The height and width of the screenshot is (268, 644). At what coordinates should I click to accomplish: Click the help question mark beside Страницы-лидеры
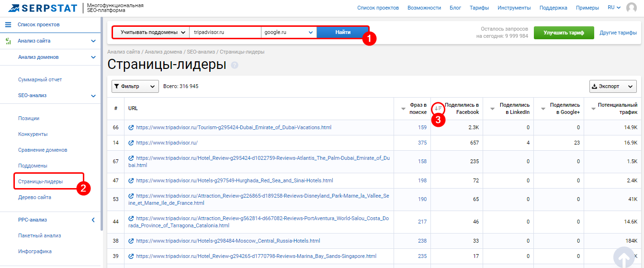click(x=235, y=65)
